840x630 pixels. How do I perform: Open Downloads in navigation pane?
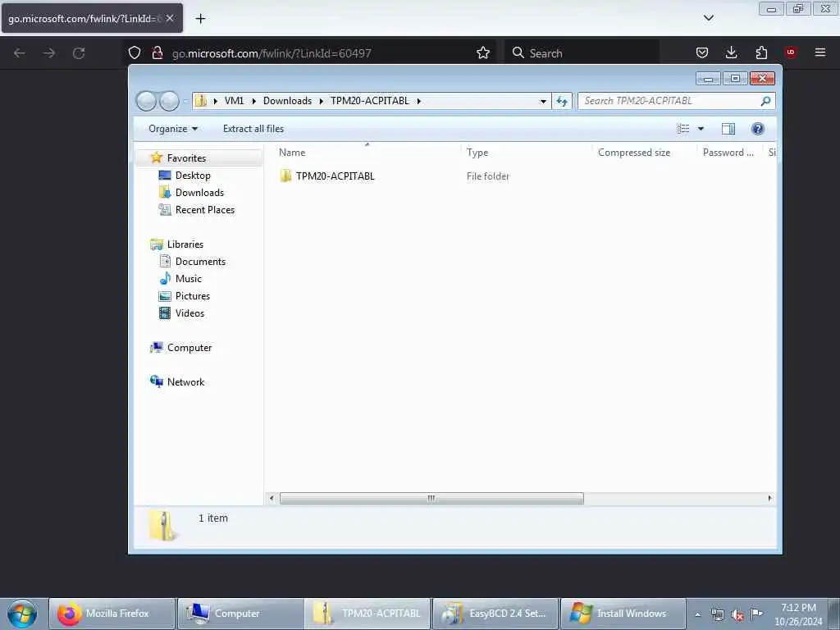point(199,192)
